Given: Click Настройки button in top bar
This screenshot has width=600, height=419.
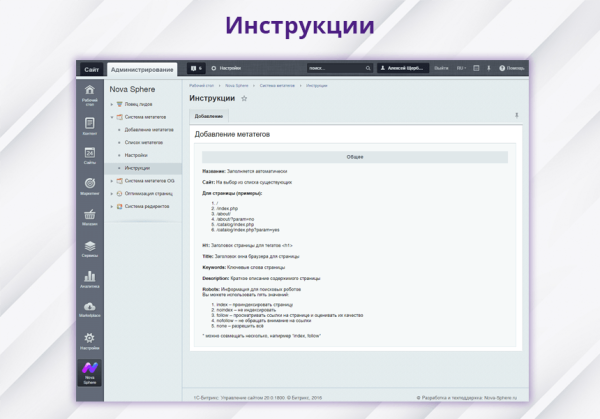Looking at the screenshot, I should coord(226,68).
